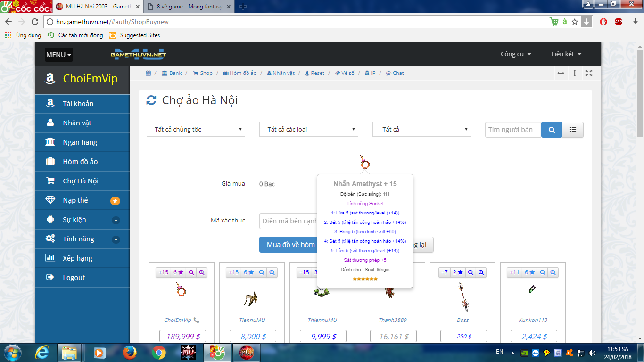Click Bank breadcrumb link

pos(172,73)
